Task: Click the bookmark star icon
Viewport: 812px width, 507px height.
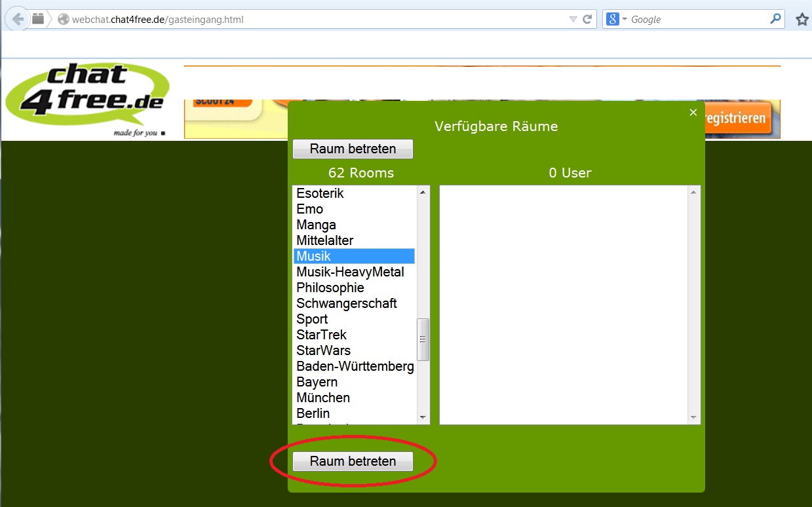Action: [802, 20]
